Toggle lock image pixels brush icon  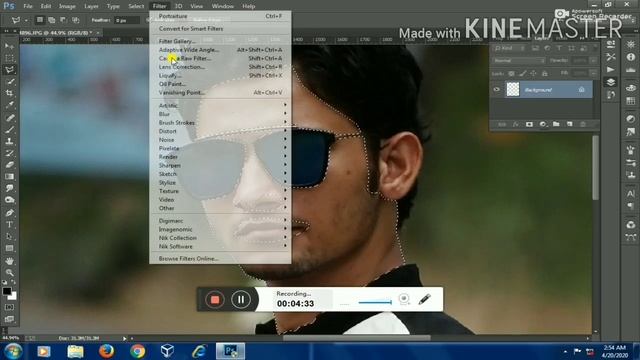point(522,73)
